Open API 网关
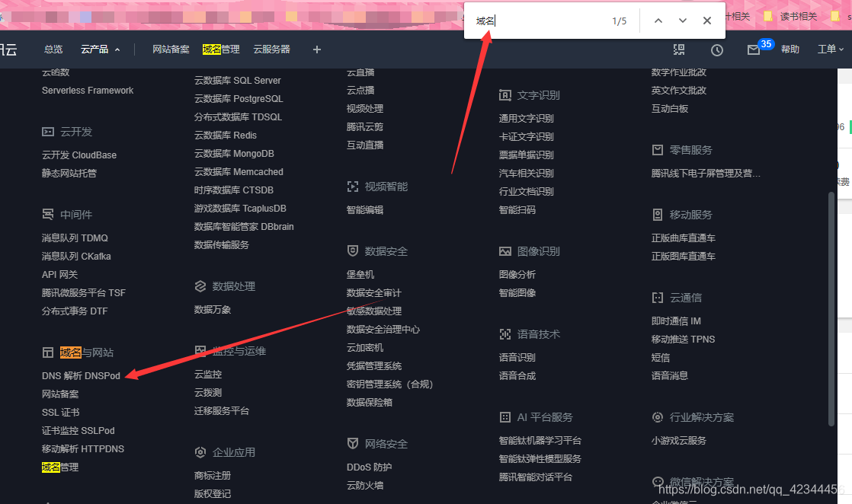The height and width of the screenshot is (504, 852). tap(59, 275)
